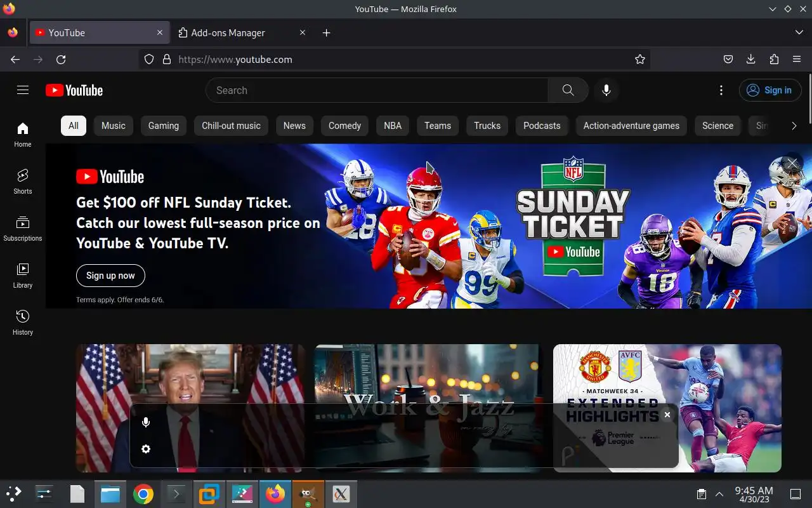The width and height of the screenshot is (812, 508).
Task: Open the YouTube hamburger guide menu
Action: coord(23,90)
